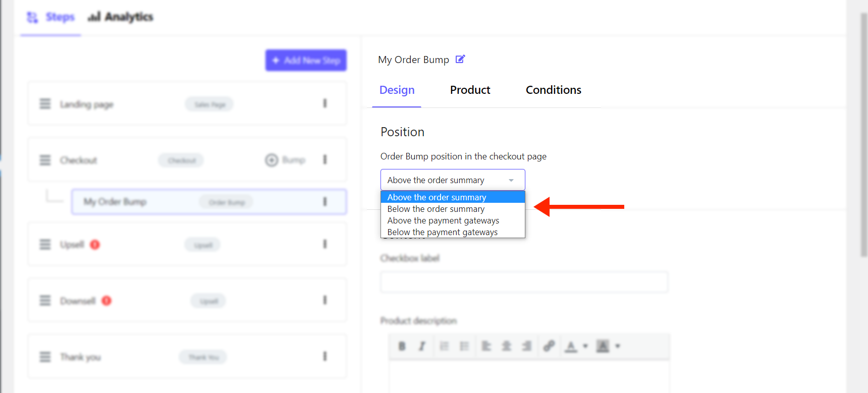Choose Above the payment gateways option

pos(443,220)
